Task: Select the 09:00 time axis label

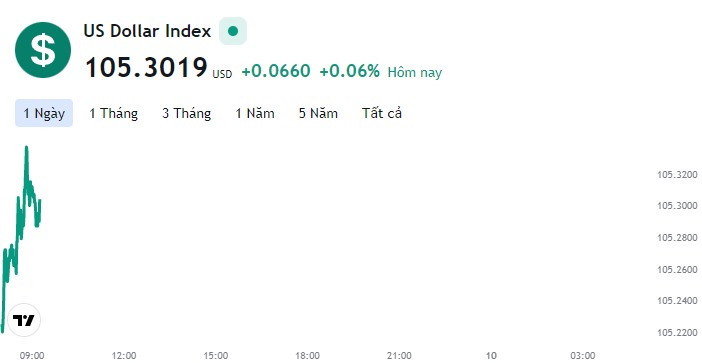Action: click(x=32, y=355)
